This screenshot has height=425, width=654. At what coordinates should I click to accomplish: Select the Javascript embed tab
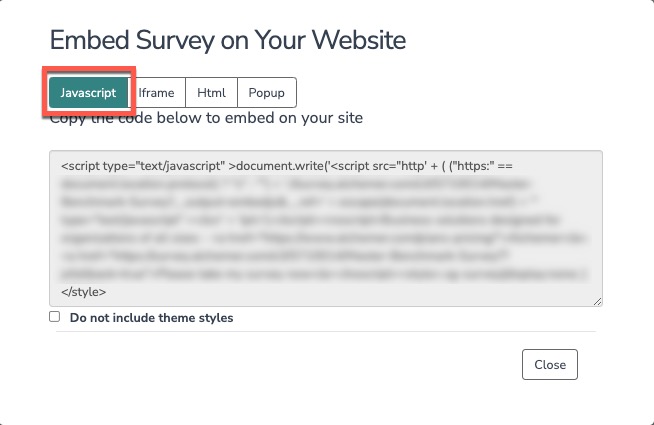(88, 93)
